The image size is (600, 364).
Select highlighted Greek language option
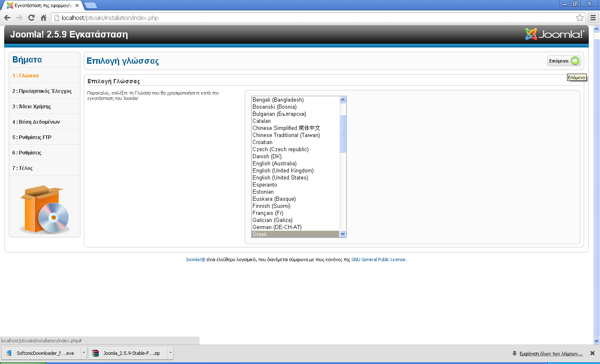coord(295,234)
